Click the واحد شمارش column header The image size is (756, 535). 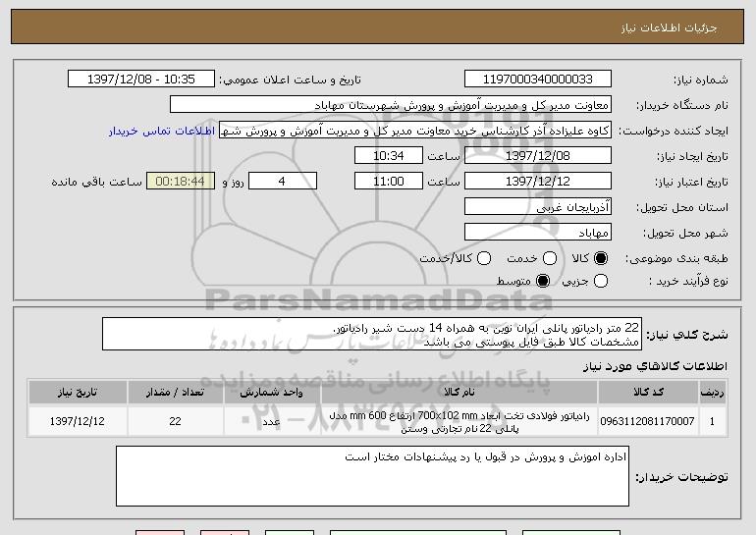(272, 393)
